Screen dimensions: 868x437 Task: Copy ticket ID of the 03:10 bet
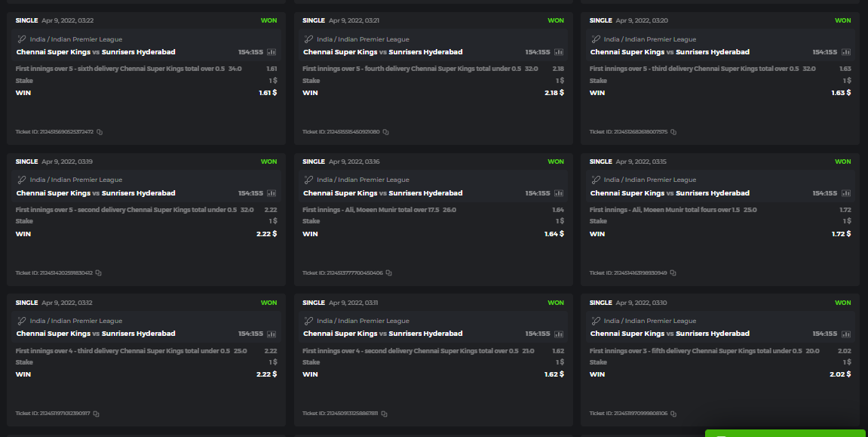673,414
